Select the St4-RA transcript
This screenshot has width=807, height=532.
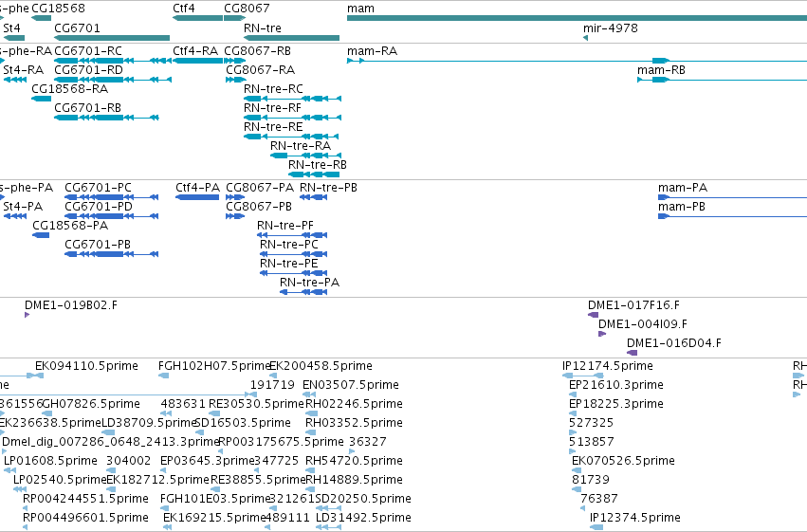click(15, 80)
